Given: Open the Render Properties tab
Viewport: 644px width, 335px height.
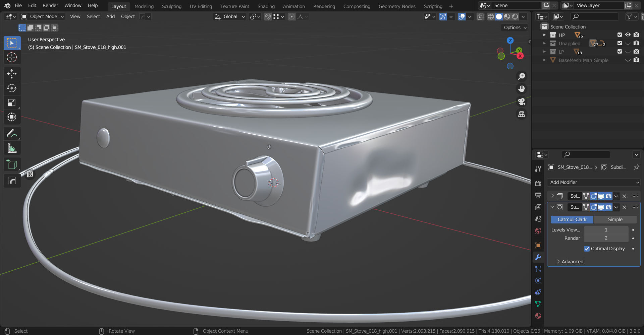Looking at the screenshot, I should (x=538, y=184).
